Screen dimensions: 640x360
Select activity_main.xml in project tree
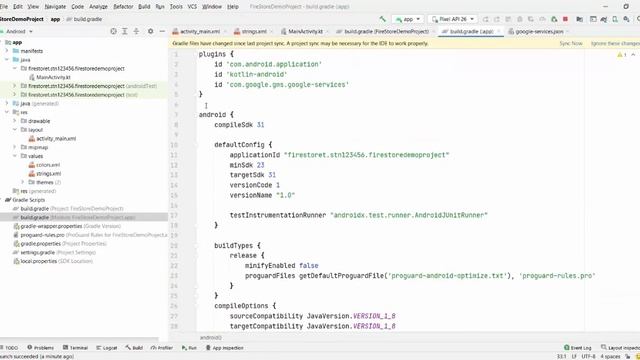point(52,138)
